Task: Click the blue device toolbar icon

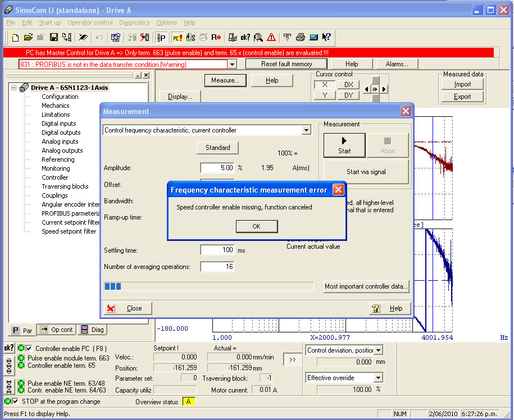Action: click(313, 38)
